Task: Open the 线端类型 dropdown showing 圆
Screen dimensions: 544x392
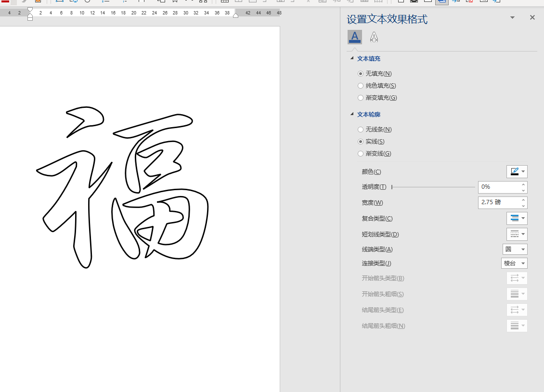Action: (x=515, y=249)
